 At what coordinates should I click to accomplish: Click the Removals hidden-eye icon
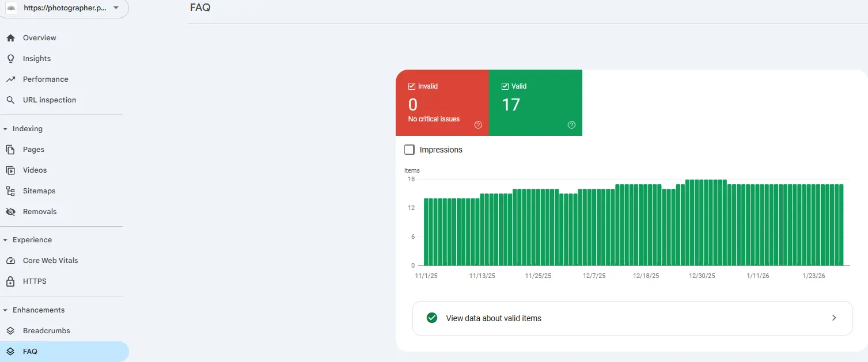pos(12,211)
